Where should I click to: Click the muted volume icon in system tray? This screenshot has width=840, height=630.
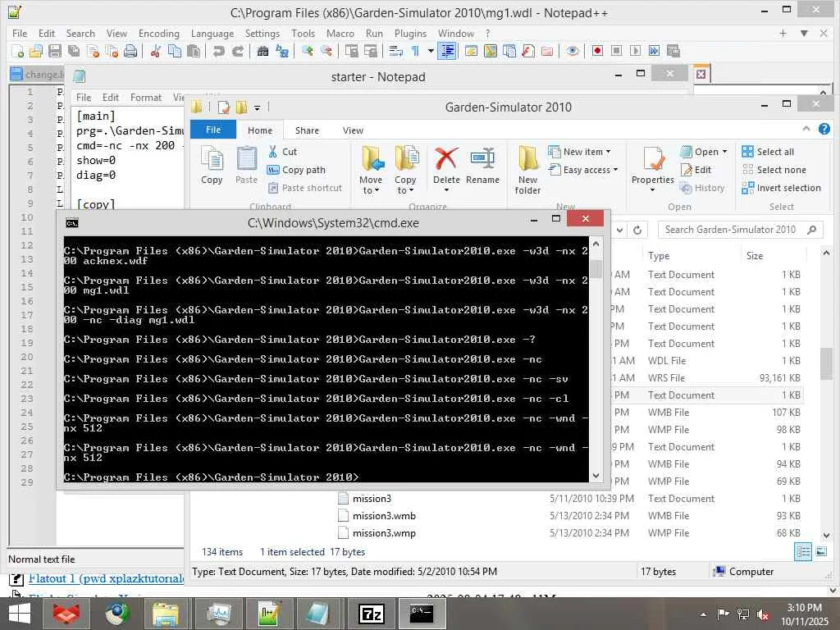pos(762,614)
